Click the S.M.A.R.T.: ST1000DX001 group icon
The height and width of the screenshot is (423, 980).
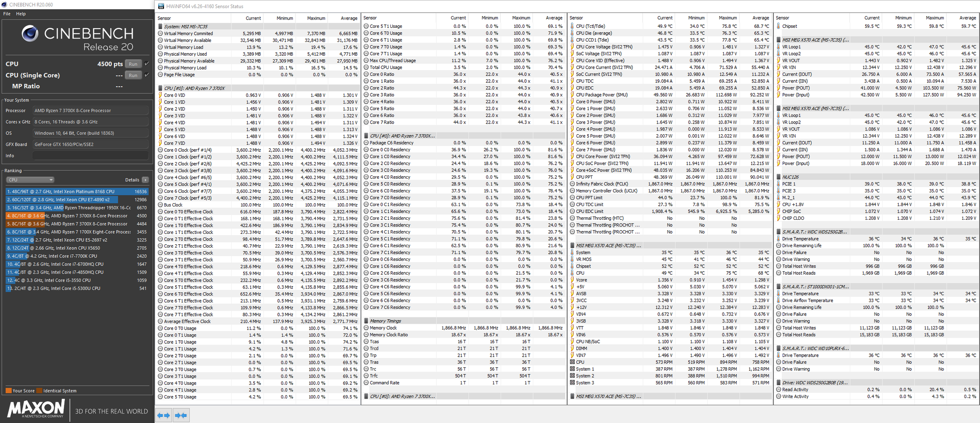tap(779, 287)
